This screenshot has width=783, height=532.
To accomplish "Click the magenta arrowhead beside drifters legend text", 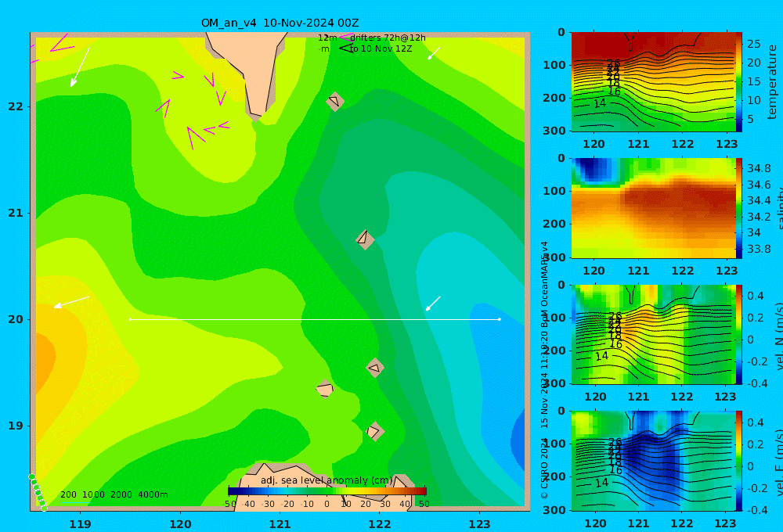I will click(346, 37).
